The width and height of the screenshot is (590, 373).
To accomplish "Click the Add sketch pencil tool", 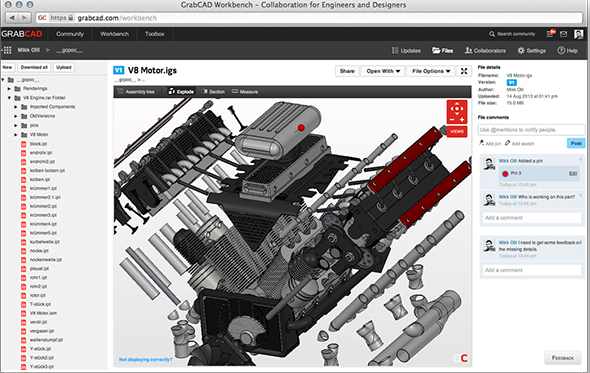I will 520,143.
